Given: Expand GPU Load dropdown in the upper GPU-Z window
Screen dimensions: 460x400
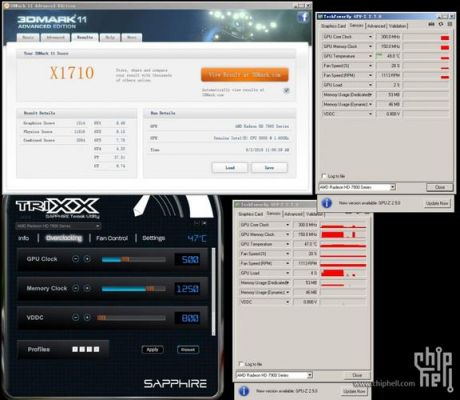Looking at the screenshot, I should click(370, 85).
